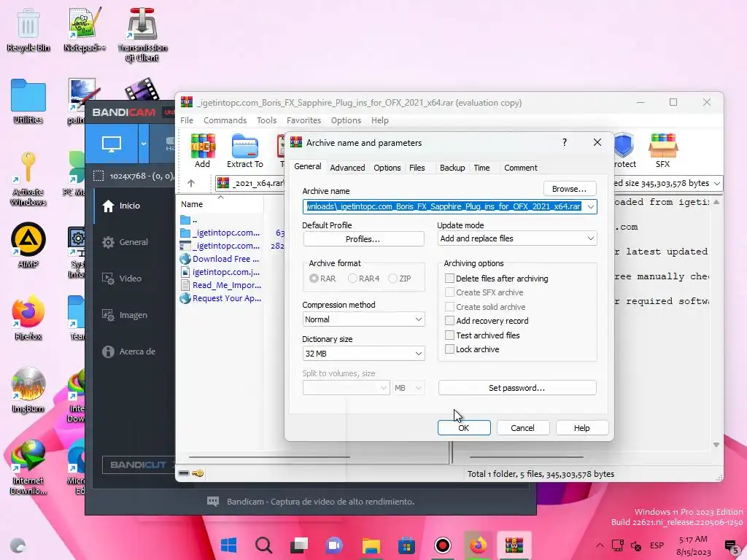Launch Firefox from desktop shortcut
Viewport: 747px width, 560px height.
28,318
